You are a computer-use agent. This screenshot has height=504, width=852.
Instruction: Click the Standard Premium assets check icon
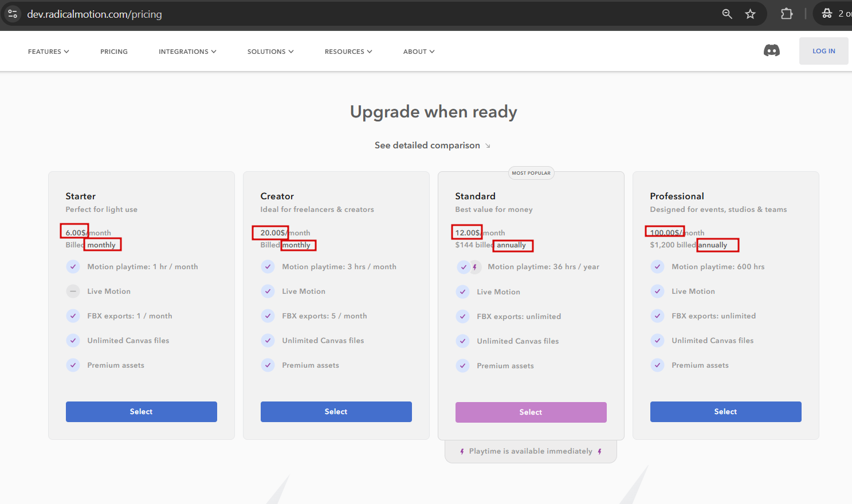pyautogui.click(x=462, y=366)
